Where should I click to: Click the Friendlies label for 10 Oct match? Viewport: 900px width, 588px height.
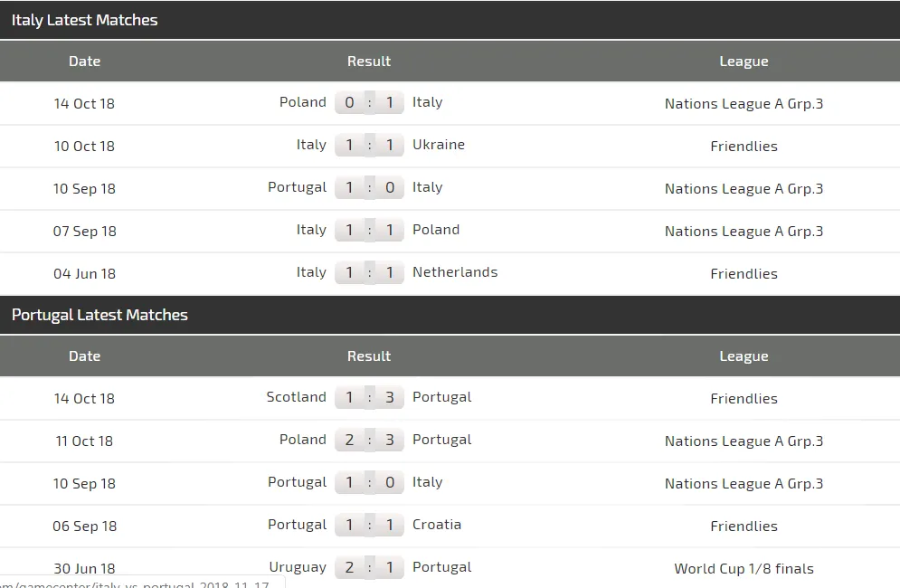coord(744,146)
